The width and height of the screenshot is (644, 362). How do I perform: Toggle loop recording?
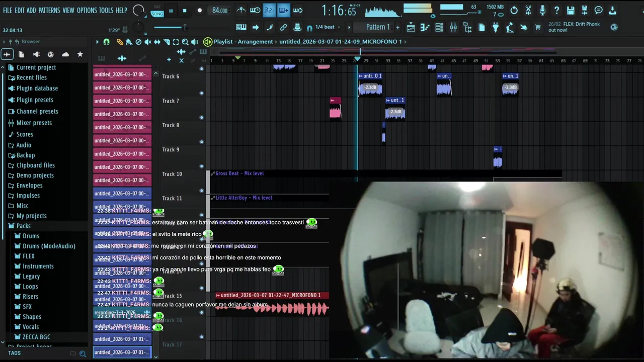coord(298,10)
